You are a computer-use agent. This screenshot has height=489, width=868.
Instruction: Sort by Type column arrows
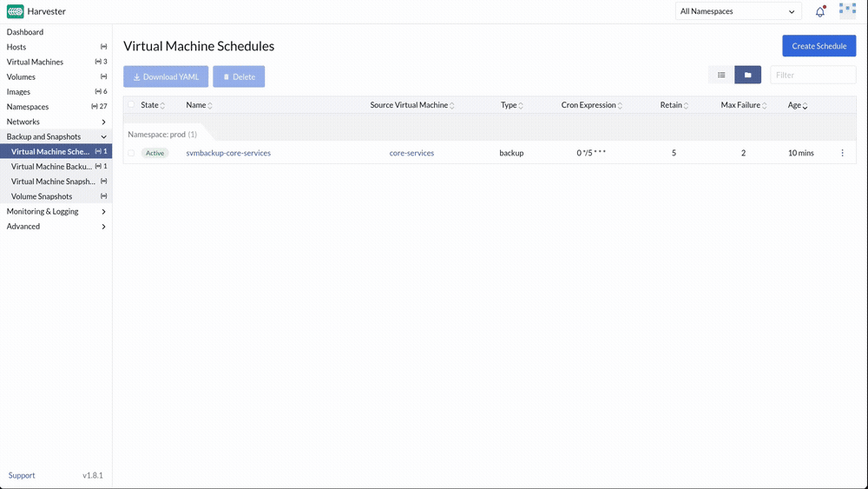pos(520,105)
